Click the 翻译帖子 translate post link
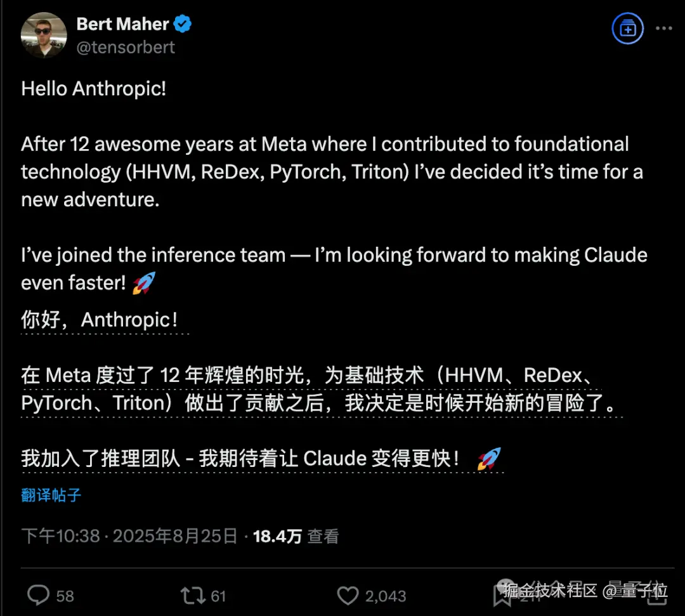685x616 pixels. (51, 495)
